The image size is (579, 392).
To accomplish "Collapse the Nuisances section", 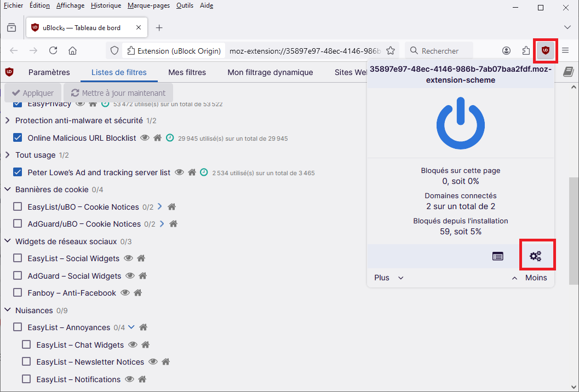I will click(x=8, y=310).
